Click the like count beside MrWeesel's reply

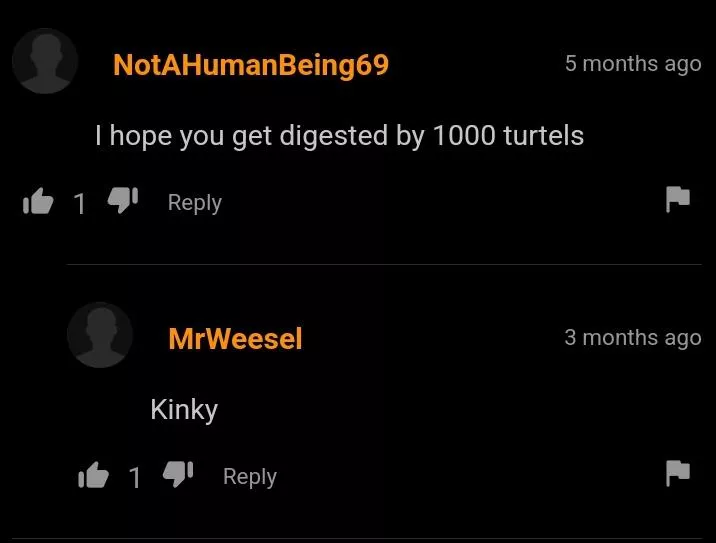tap(135, 478)
